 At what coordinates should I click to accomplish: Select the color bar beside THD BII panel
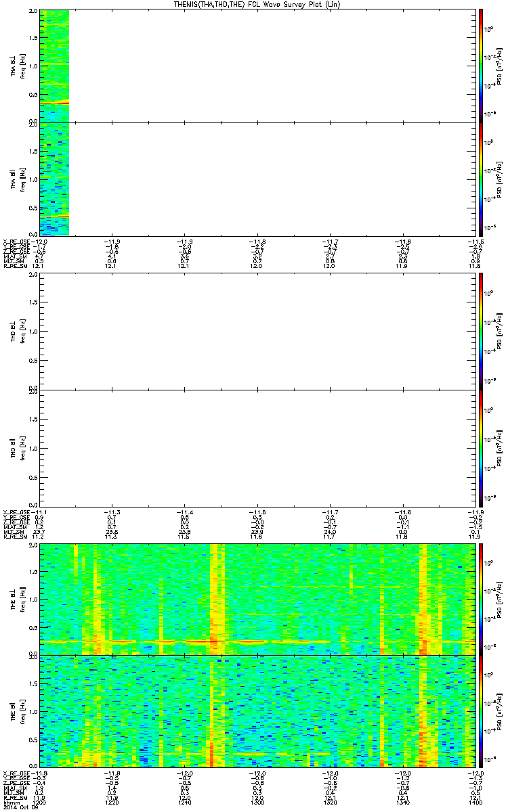(480, 447)
